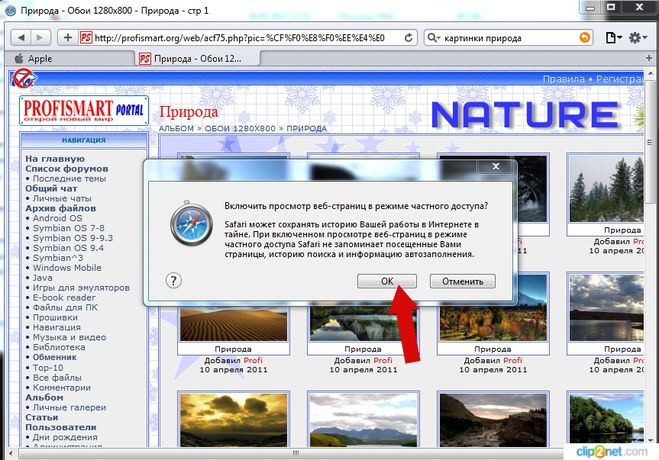Image resolution: width=659 pixels, height=460 pixels.
Task: Add a bookmark with the plus button
Action: coord(68,38)
